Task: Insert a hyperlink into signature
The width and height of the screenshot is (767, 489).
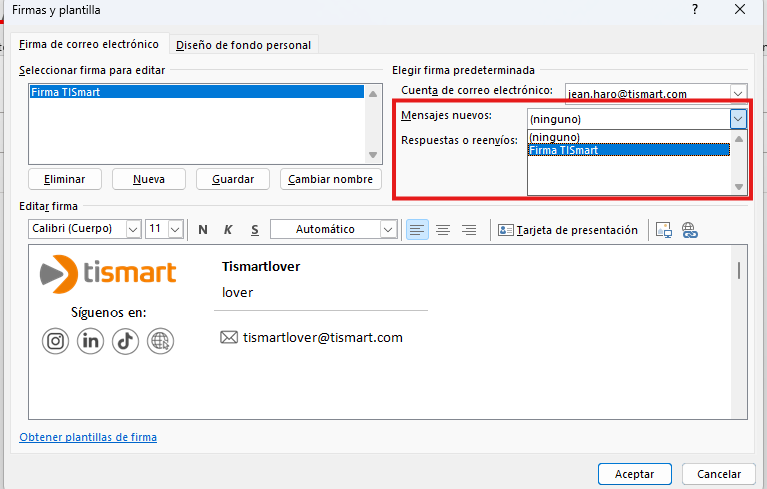Action: (690, 229)
